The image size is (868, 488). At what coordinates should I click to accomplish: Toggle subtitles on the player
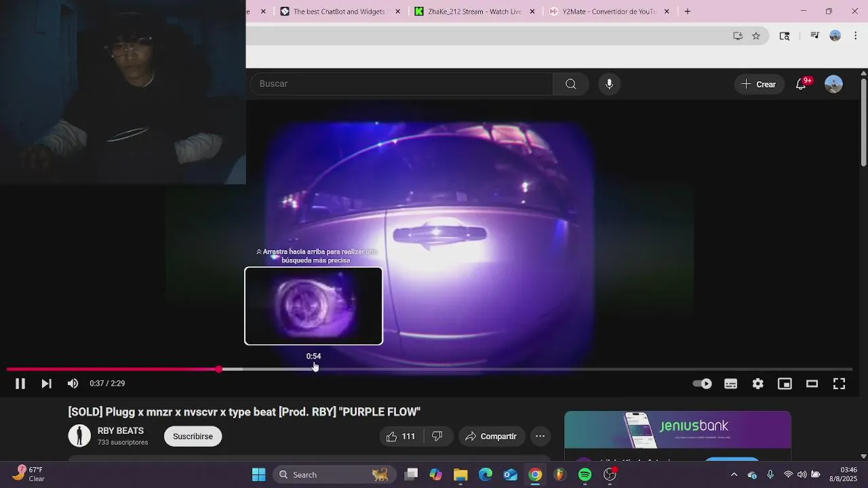tap(730, 384)
